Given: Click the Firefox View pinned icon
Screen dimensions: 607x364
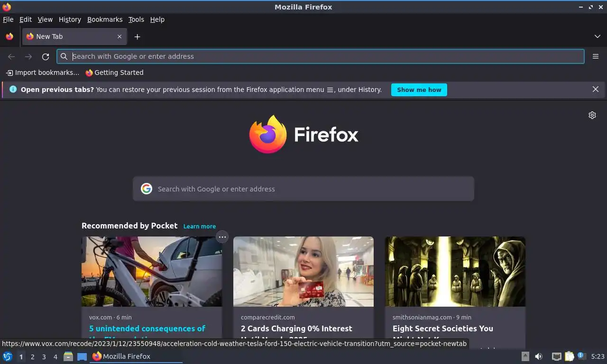Looking at the screenshot, I should [x=9, y=36].
